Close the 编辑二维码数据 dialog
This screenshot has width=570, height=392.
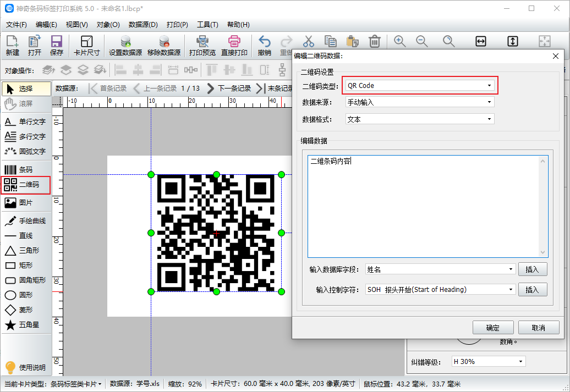(556, 56)
